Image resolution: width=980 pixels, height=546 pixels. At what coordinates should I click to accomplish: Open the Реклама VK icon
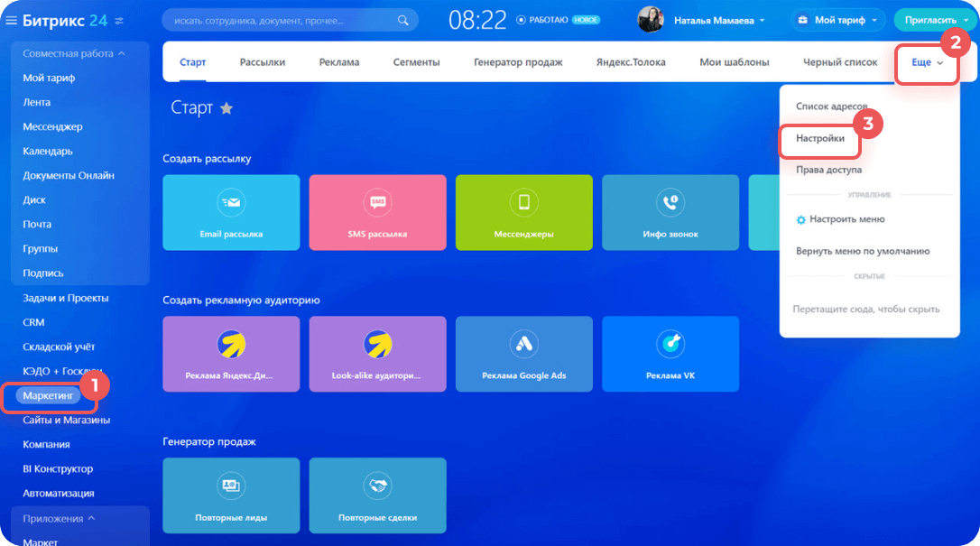click(x=670, y=344)
